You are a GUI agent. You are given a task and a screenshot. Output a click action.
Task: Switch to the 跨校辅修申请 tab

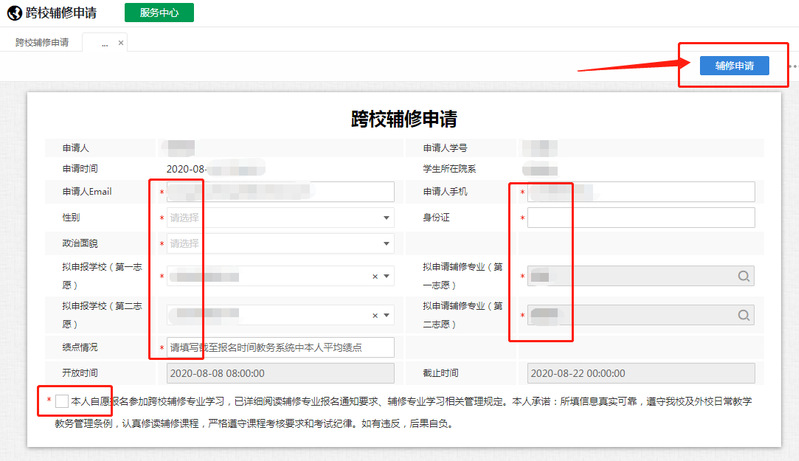pos(42,43)
